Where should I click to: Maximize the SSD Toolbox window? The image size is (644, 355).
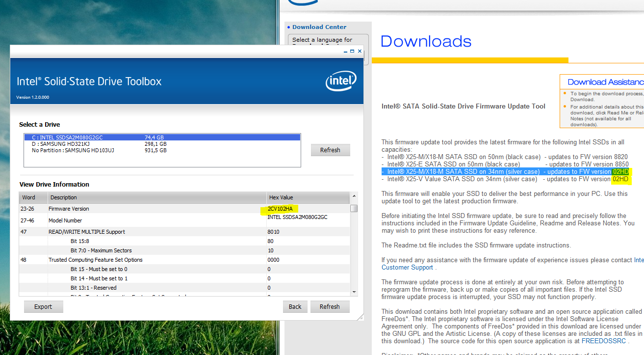pos(352,51)
